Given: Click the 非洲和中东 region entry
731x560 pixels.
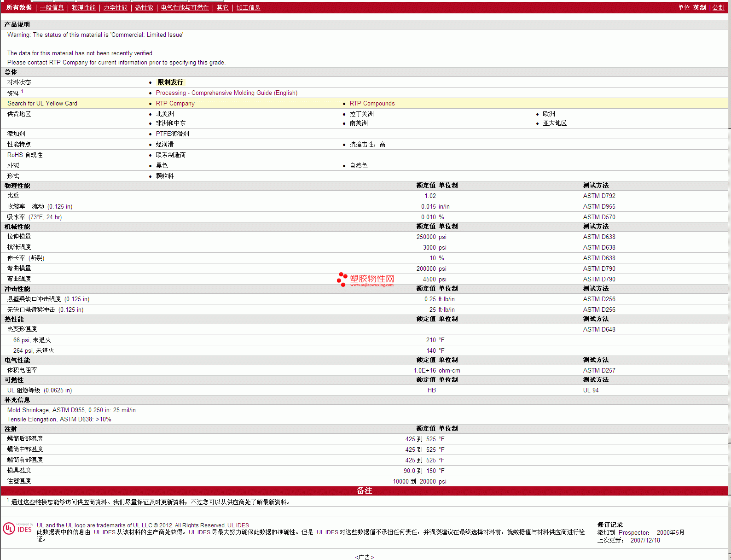Looking at the screenshot, I should click(171, 123).
